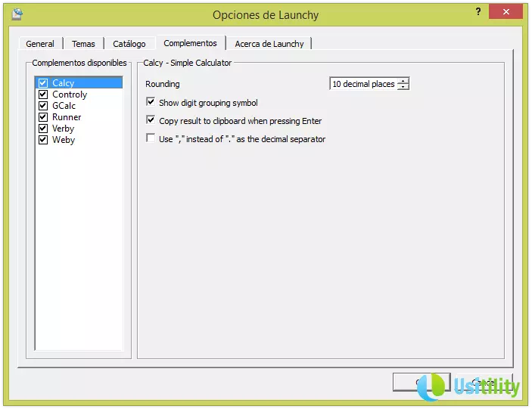
Task: Select the Verby plugin name in the list
Action: click(x=64, y=129)
